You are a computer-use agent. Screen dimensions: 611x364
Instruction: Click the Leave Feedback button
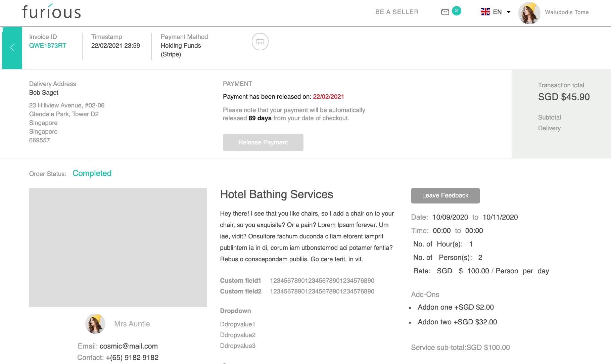click(x=445, y=195)
